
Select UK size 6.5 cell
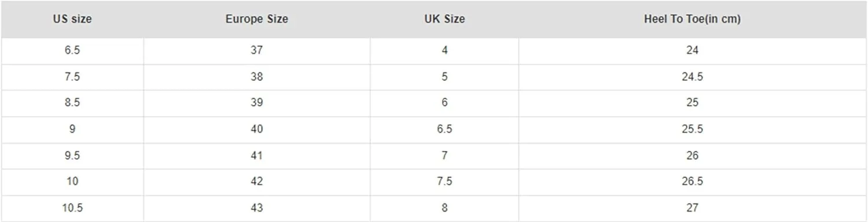(x=444, y=129)
